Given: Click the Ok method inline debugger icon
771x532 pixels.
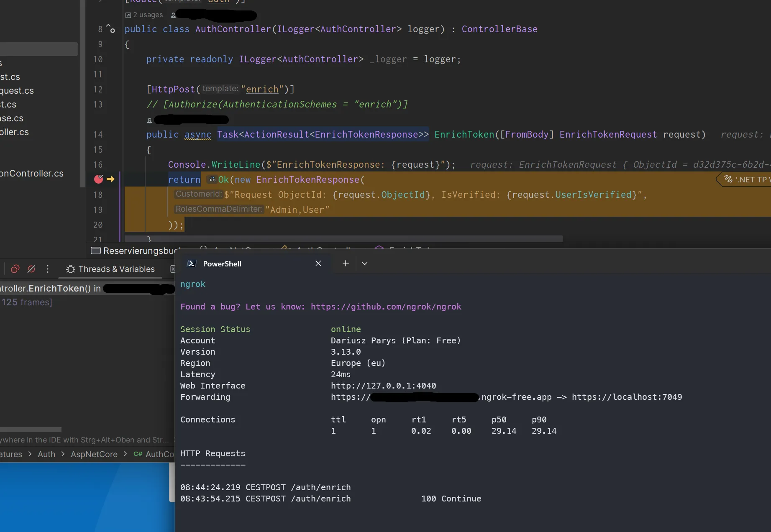Looking at the screenshot, I should pyautogui.click(x=213, y=179).
